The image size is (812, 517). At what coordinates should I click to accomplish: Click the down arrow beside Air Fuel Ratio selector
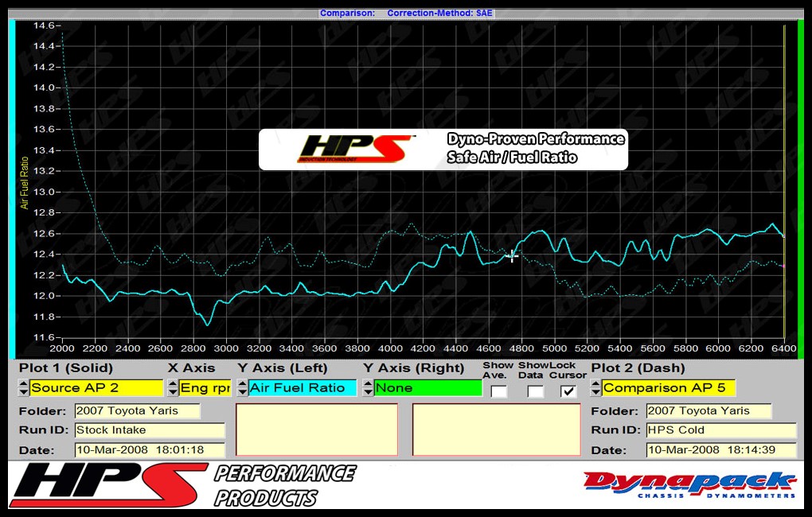click(242, 392)
